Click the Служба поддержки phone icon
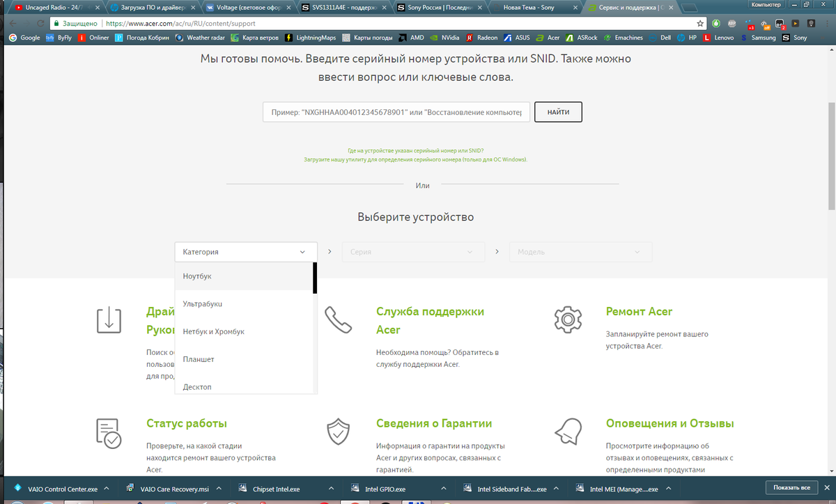836x504 pixels. (x=339, y=319)
